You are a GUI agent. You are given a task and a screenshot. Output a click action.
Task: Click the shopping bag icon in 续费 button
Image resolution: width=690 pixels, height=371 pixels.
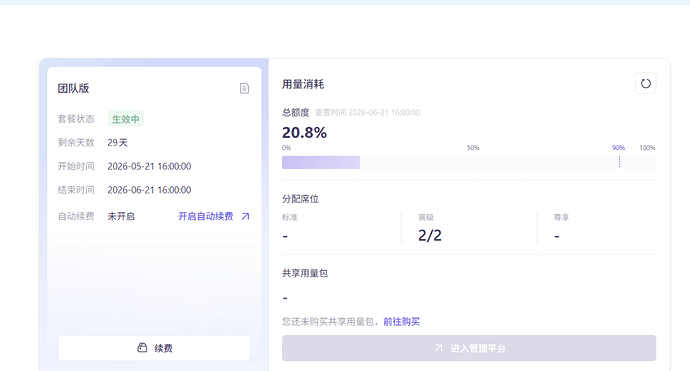pyautogui.click(x=142, y=348)
